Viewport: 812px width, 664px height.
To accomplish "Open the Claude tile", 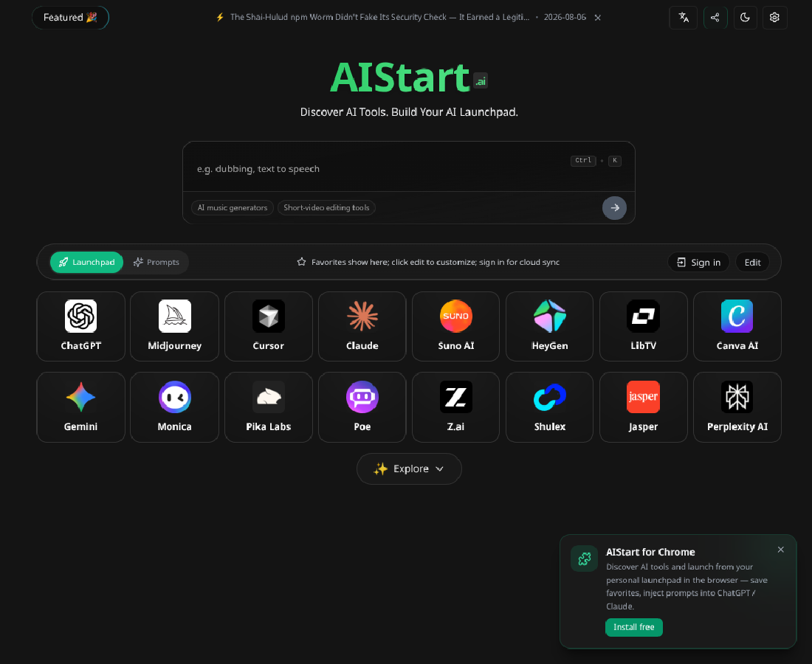I will (362, 326).
